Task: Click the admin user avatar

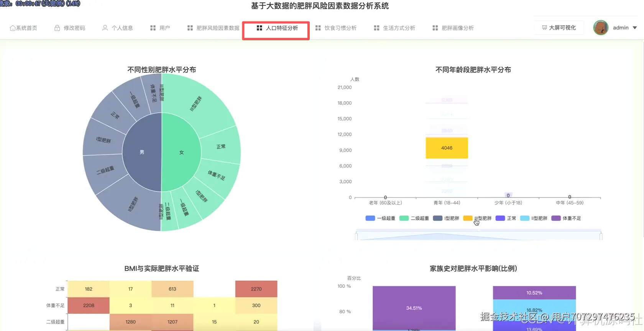Action: point(601,28)
